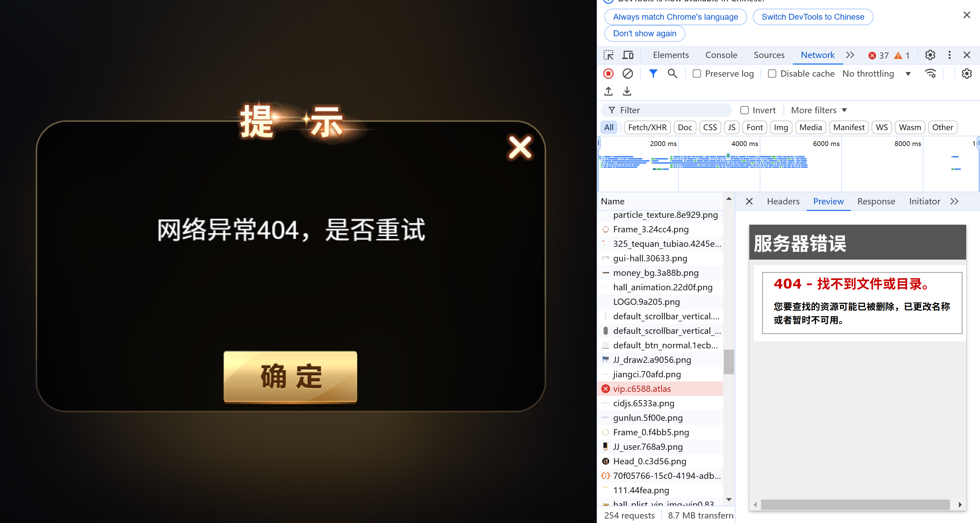Open network conditions wifi icon
980x523 pixels.
930,74
